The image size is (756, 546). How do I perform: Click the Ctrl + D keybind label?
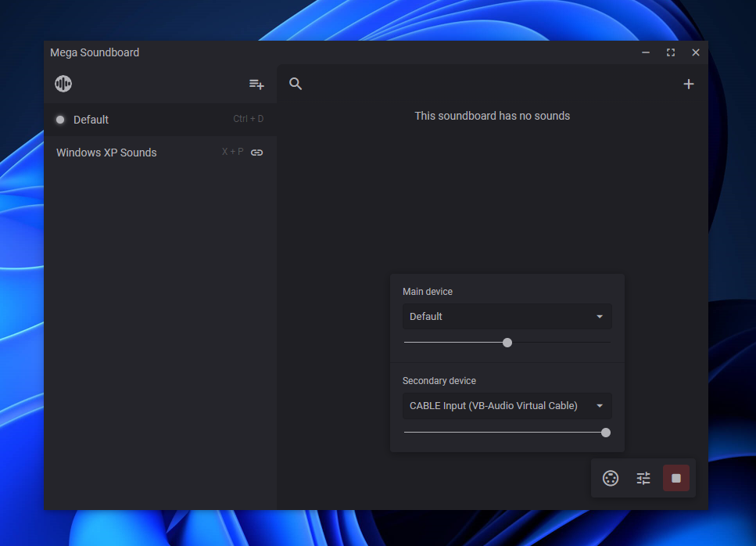tap(249, 119)
